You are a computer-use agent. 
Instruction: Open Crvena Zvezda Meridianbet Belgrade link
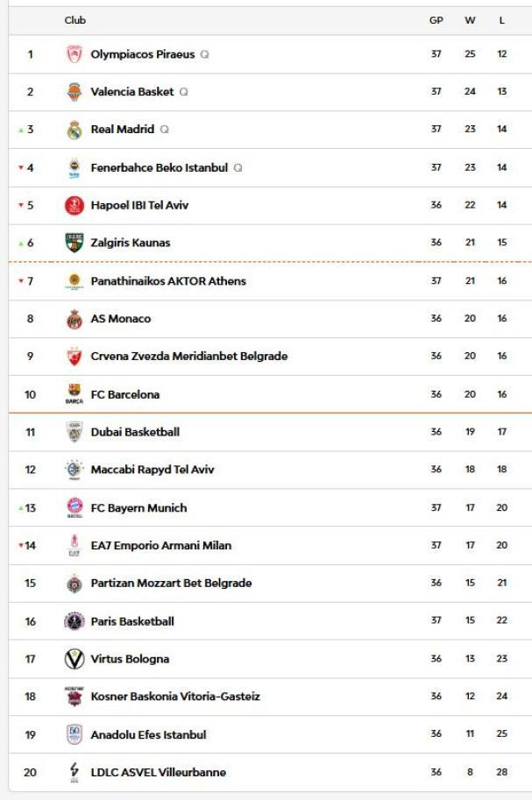pos(188,357)
